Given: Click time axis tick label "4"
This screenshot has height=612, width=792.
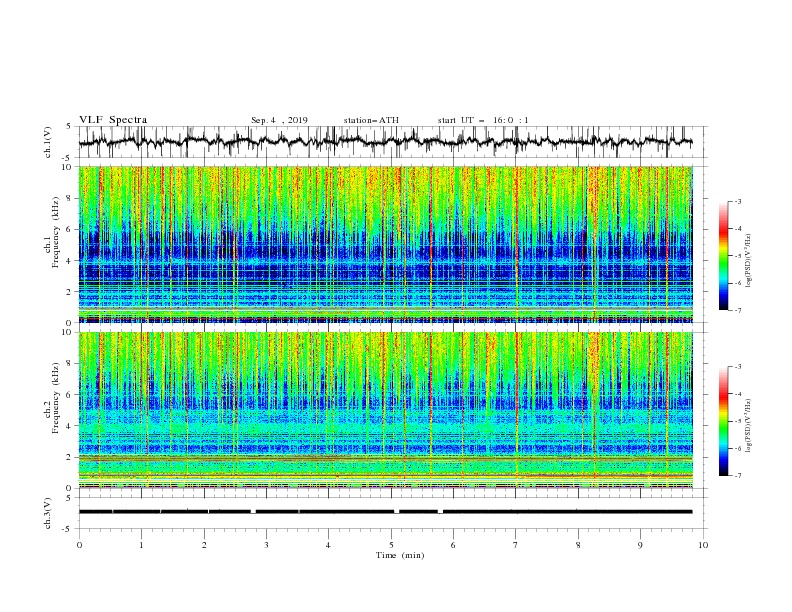Looking at the screenshot, I should [x=328, y=545].
